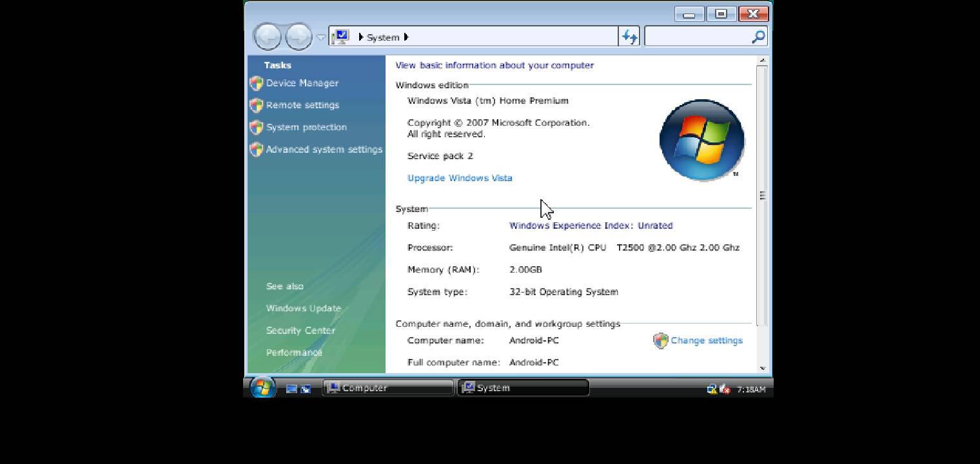Viewport: 980px width, 464px height.
Task: Click the vertical scrollbar thumb
Action: (x=763, y=195)
